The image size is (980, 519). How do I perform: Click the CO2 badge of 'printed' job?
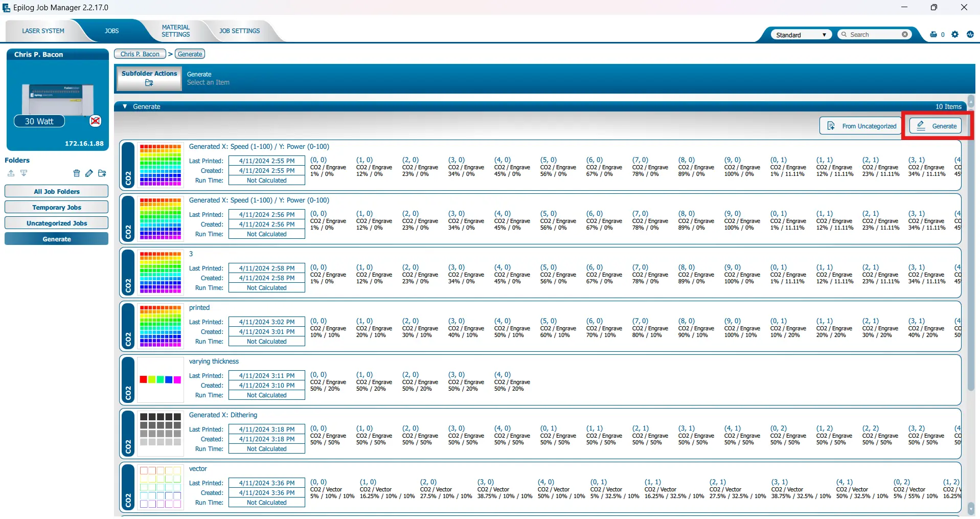tap(128, 326)
